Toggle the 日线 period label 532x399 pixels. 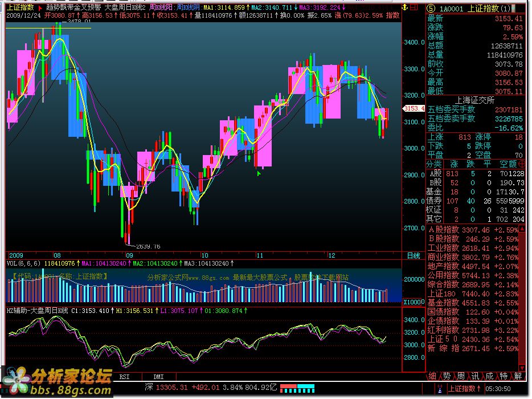tap(414, 255)
